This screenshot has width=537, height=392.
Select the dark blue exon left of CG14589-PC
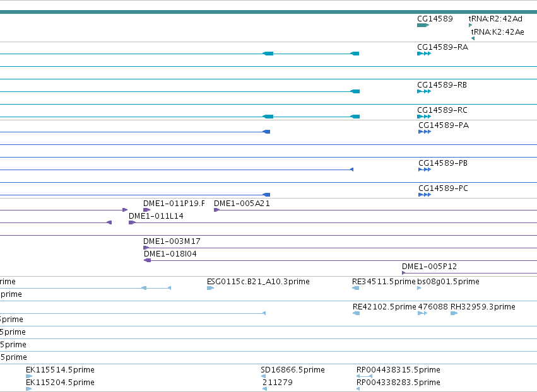tap(266, 195)
